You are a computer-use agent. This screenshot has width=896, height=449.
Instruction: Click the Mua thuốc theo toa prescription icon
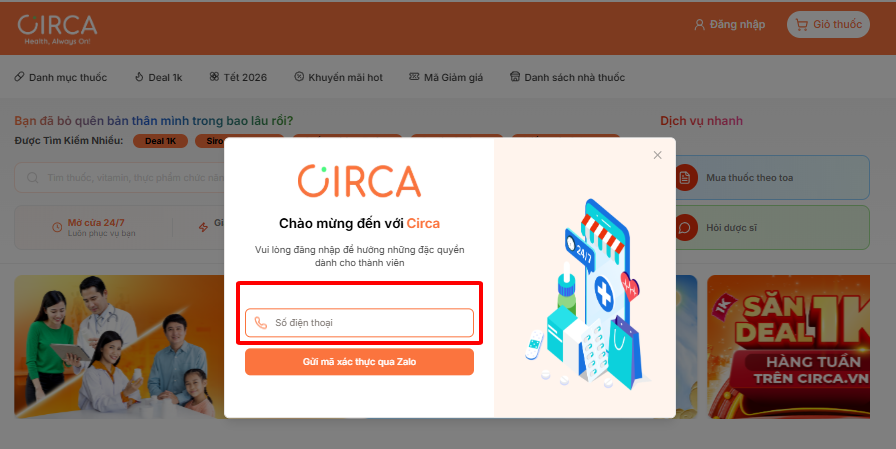tap(685, 178)
